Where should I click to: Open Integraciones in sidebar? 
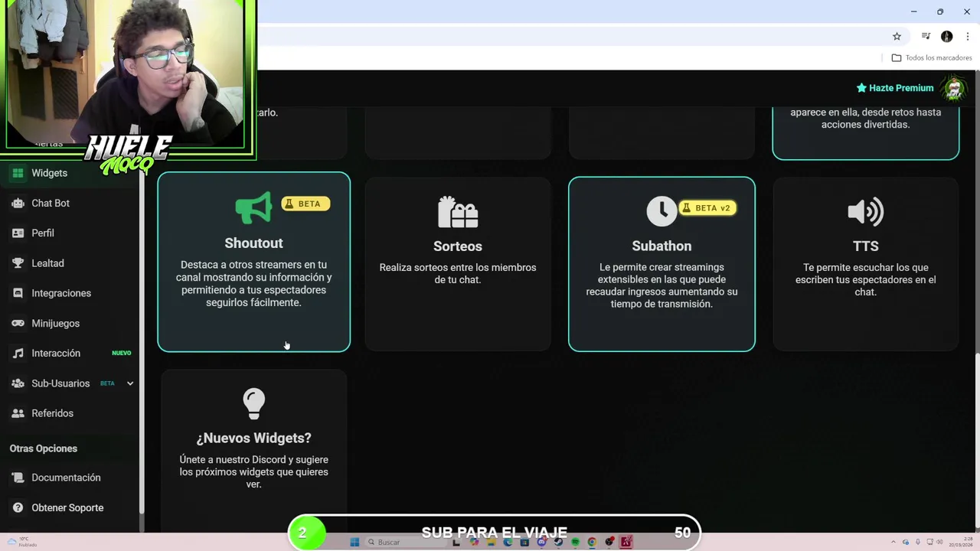(x=69, y=293)
